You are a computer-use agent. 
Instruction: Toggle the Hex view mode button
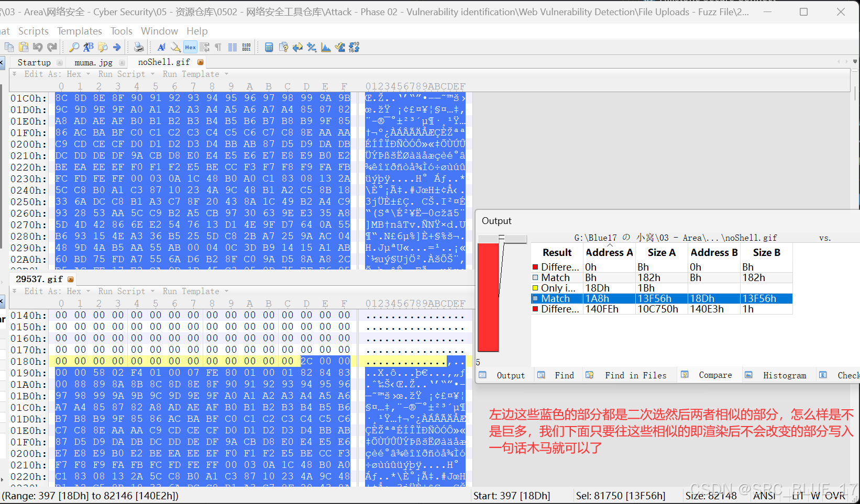pyautogui.click(x=190, y=47)
